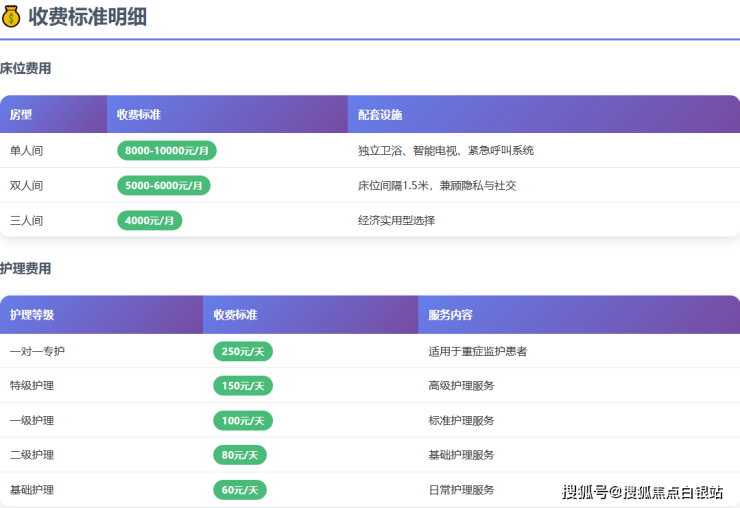
Task: Select the 床位费用 section heading
Action: (26, 69)
